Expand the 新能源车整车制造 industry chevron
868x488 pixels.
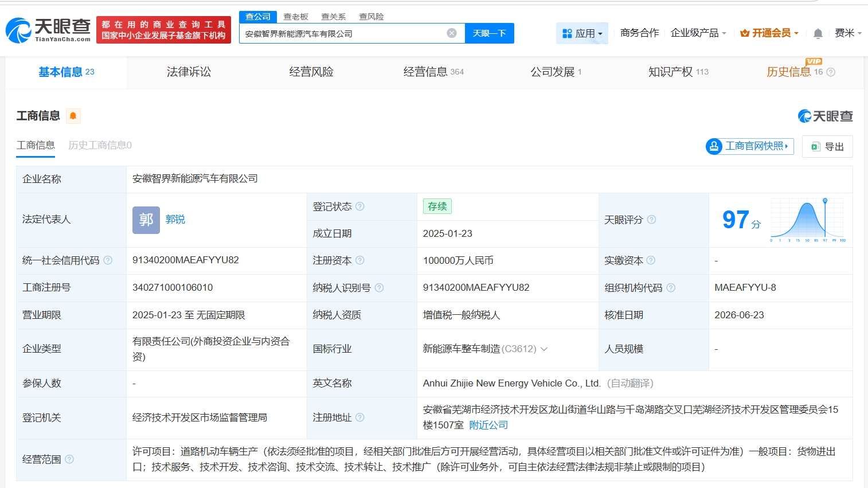pyautogui.click(x=544, y=349)
